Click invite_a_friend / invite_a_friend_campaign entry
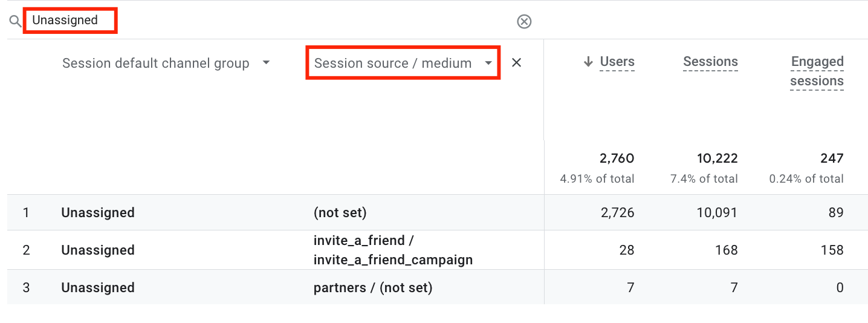868x323 pixels. point(393,250)
